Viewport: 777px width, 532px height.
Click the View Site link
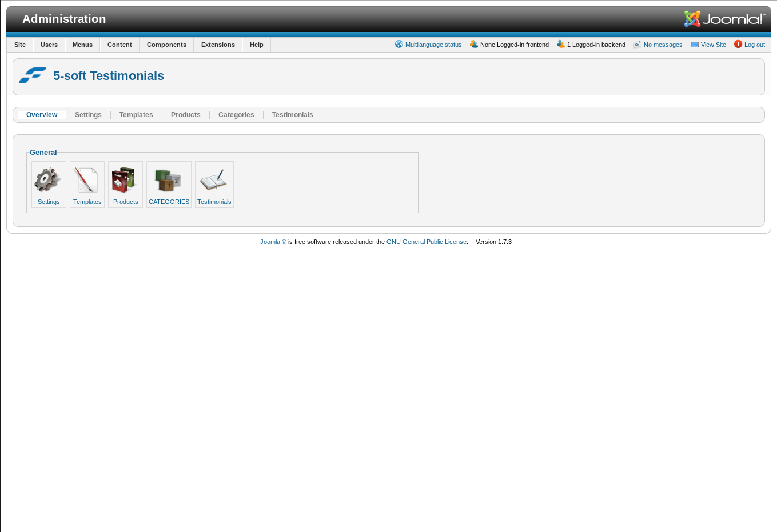click(714, 45)
